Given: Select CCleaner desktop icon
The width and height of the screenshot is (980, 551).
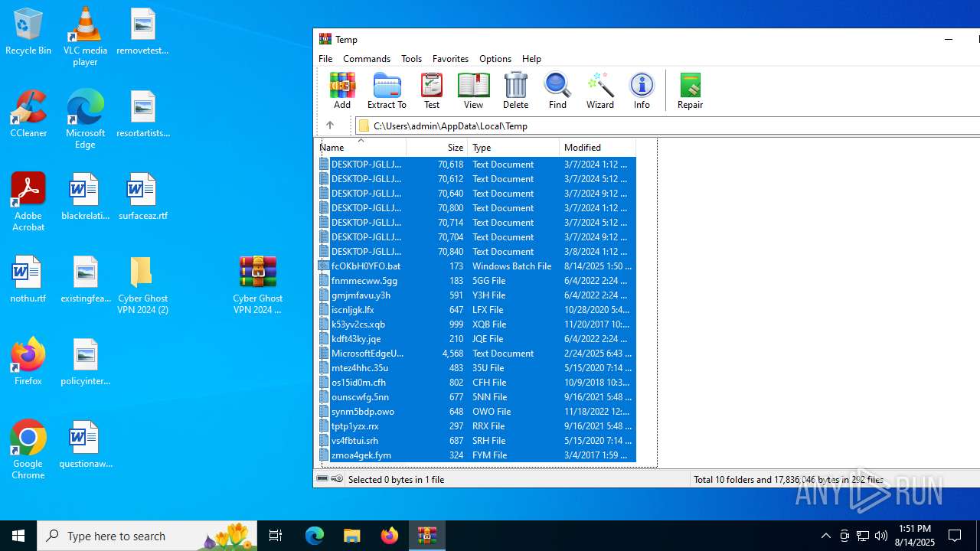Looking at the screenshot, I should tap(28, 115).
